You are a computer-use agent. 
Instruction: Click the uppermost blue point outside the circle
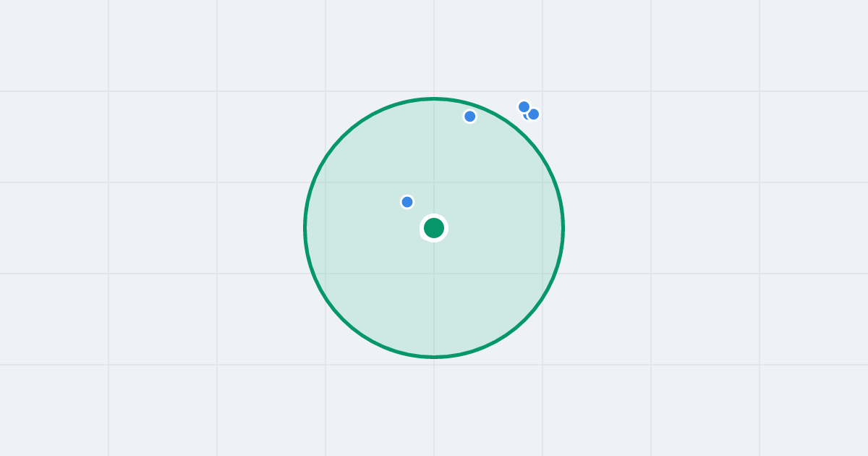pyautogui.click(x=524, y=107)
